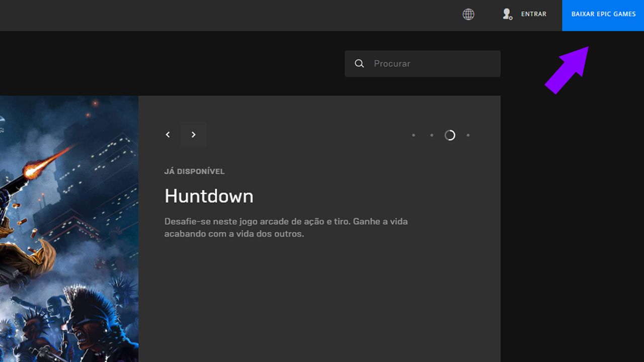Select the second carousel indicator dot
The width and height of the screenshot is (644, 362).
432,135
